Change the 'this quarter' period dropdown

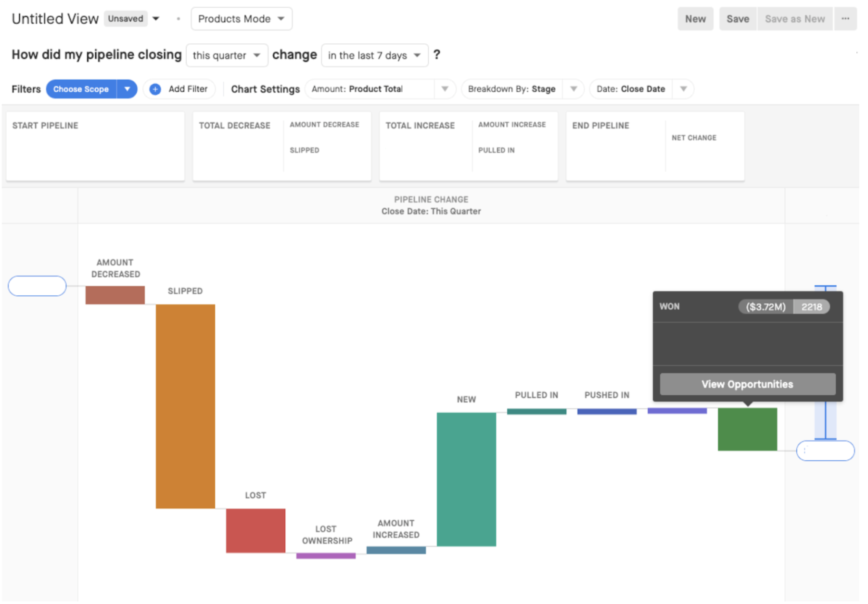[x=227, y=55]
